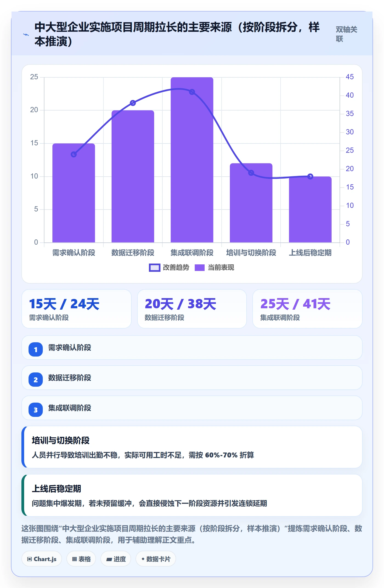The width and height of the screenshot is (384, 588).
Task: Click the trend line point on 上线后稳定期 bar
Action: [310, 176]
